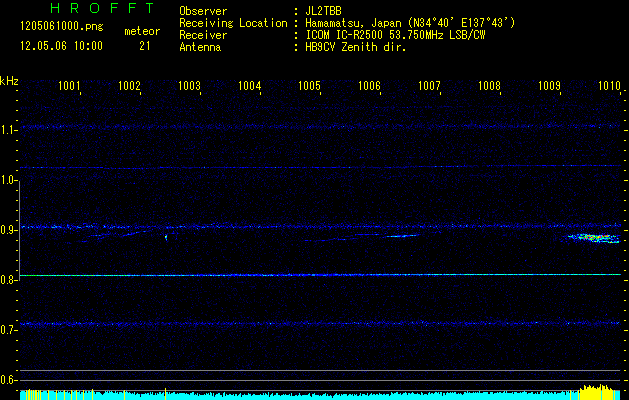Click the bright meteor echo near 1010
Viewport: 629px width, 400px height.
click(x=594, y=238)
